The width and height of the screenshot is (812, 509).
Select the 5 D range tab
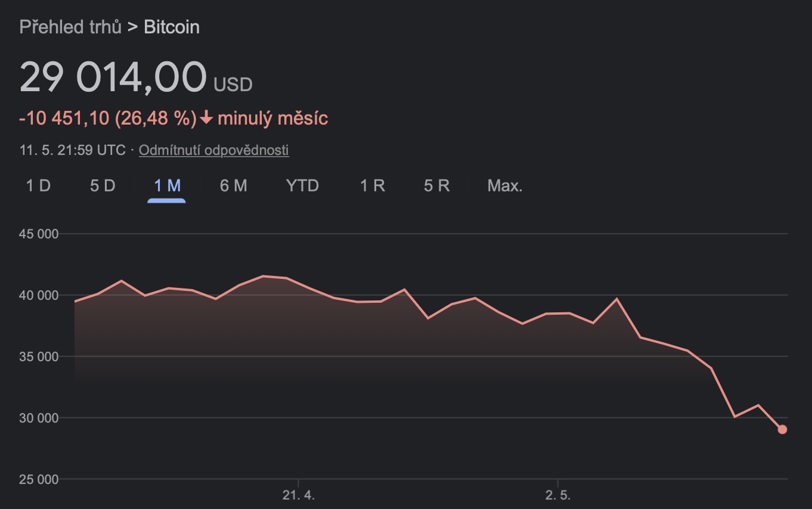click(103, 186)
